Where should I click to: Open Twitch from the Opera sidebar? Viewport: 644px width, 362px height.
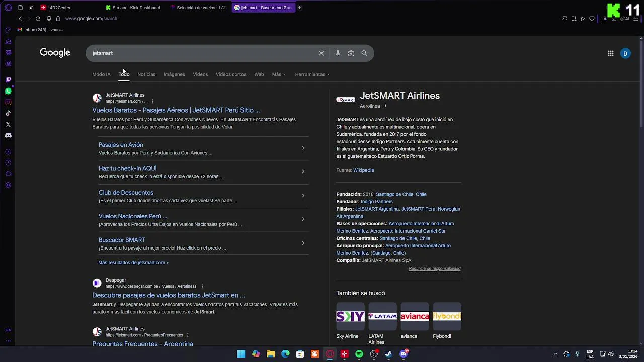(x=8, y=80)
